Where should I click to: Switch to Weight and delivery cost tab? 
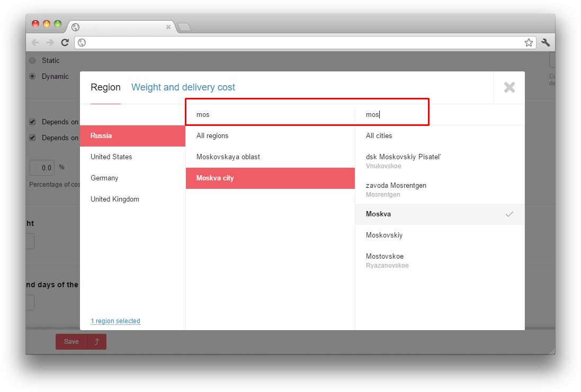(x=183, y=87)
